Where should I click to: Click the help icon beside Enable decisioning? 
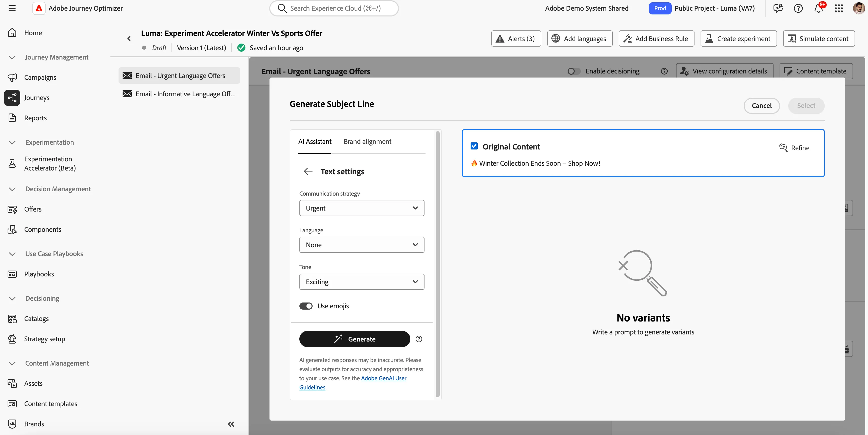point(664,71)
